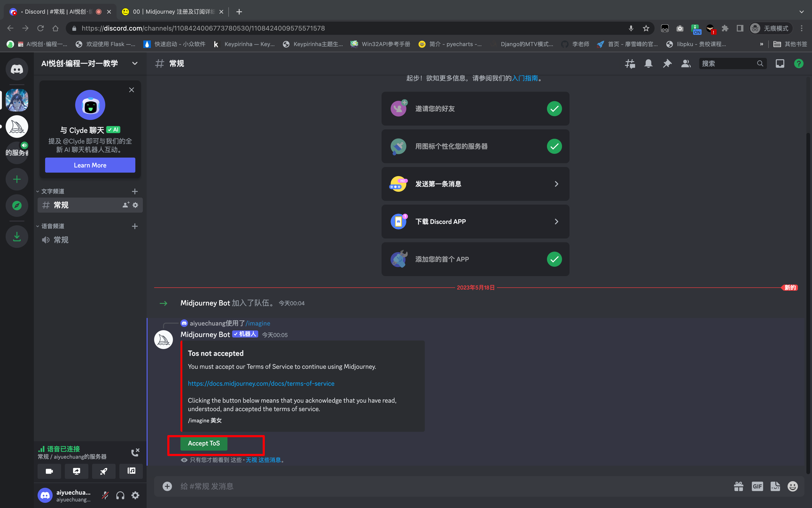The image size is (812, 508).
Task: Reload the browser page
Action: (40, 28)
